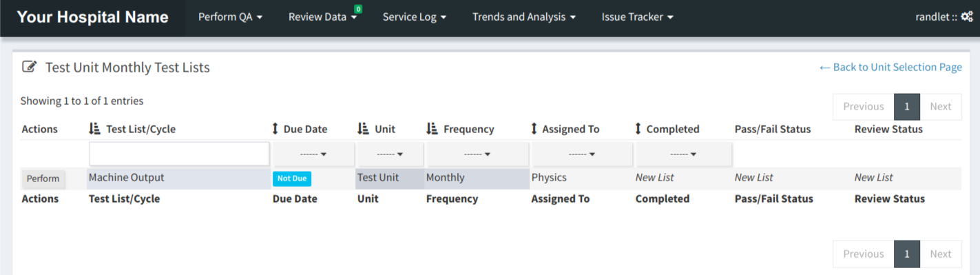Click the top Next pagination button

pyautogui.click(x=941, y=106)
